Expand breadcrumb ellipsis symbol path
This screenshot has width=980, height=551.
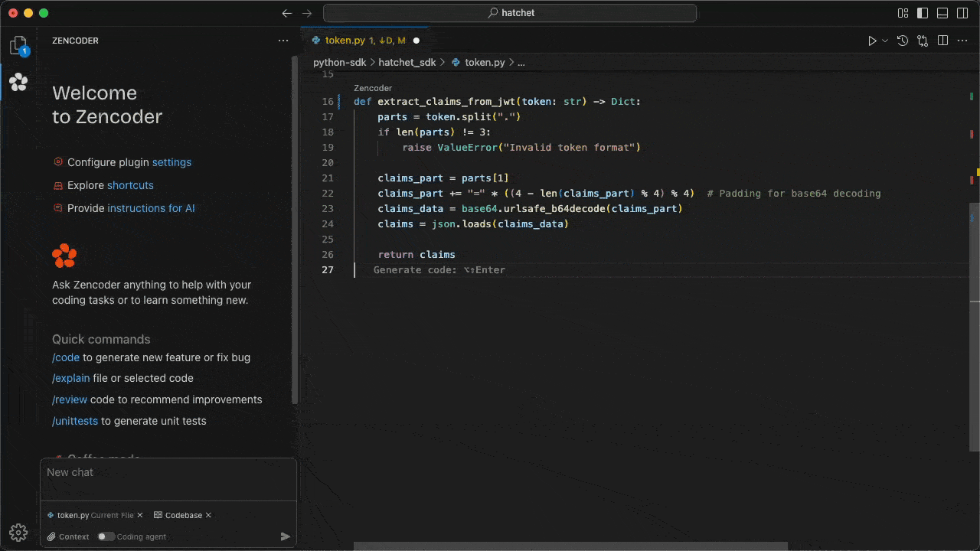coord(521,63)
